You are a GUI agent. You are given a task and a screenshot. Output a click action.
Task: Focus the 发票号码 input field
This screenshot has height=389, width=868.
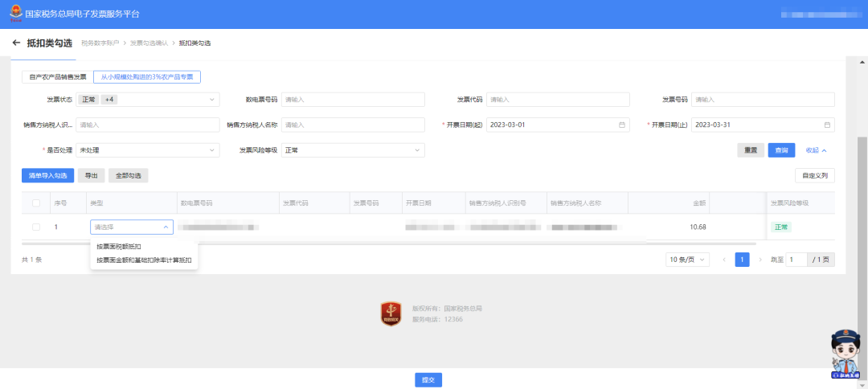763,100
